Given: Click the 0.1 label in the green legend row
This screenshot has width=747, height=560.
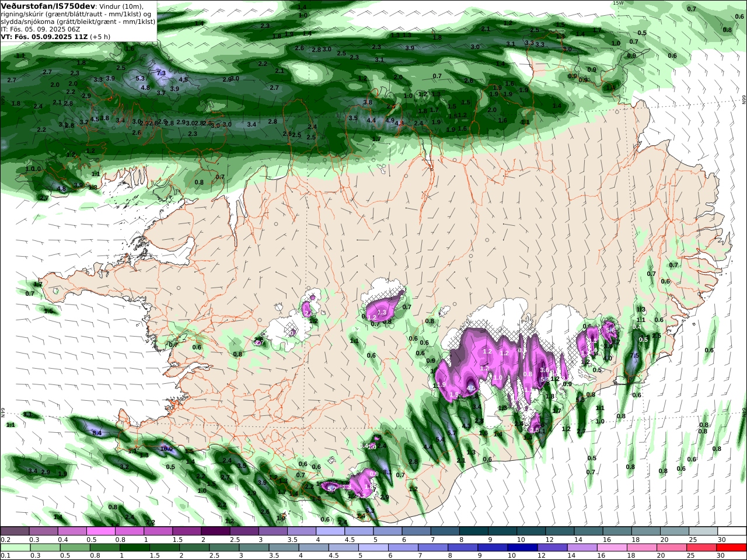Looking at the screenshot, I should coord(5,556).
